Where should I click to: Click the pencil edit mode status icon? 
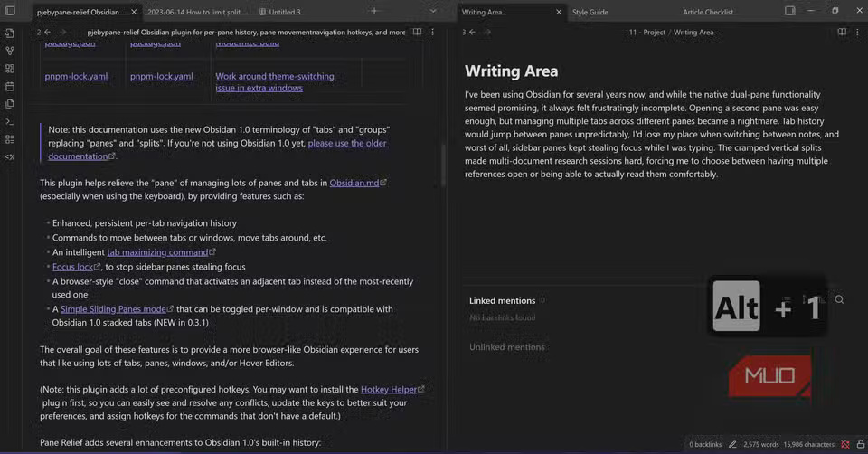tap(733, 444)
